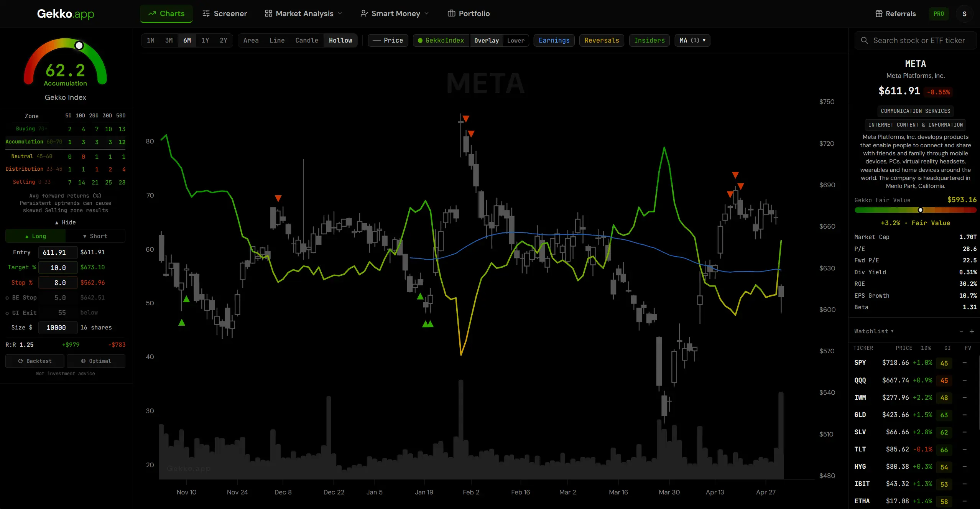
Task: Click the watchlist plus add icon
Action: (x=972, y=331)
